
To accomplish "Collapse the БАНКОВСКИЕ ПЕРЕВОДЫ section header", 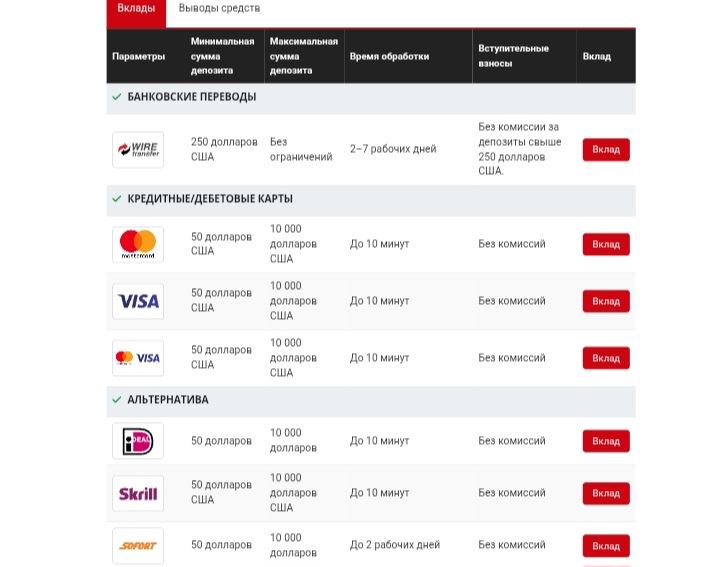I will [x=371, y=98].
